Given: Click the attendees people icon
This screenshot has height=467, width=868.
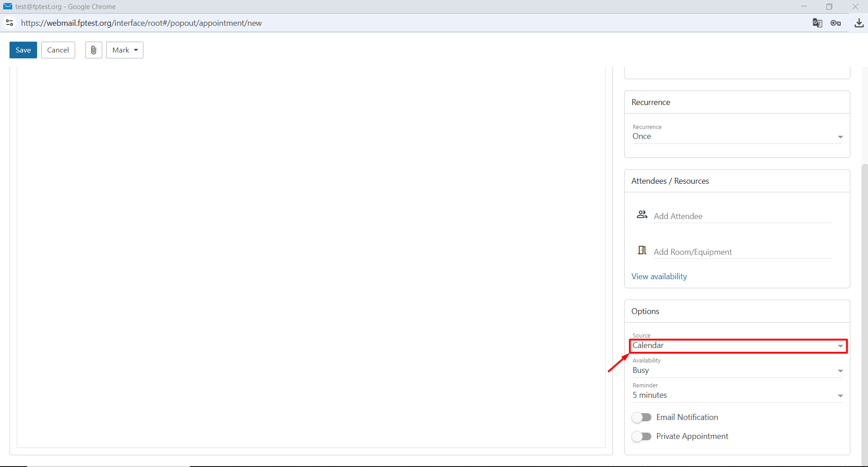Looking at the screenshot, I should [x=642, y=214].
